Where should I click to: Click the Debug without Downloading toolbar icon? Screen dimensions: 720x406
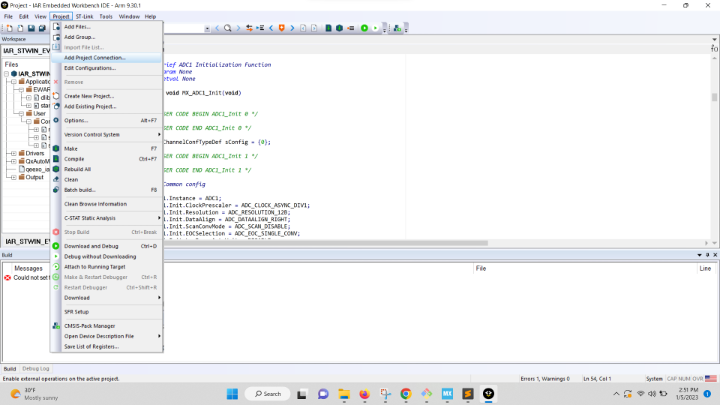pyautogui.click(x=375, y=28)
